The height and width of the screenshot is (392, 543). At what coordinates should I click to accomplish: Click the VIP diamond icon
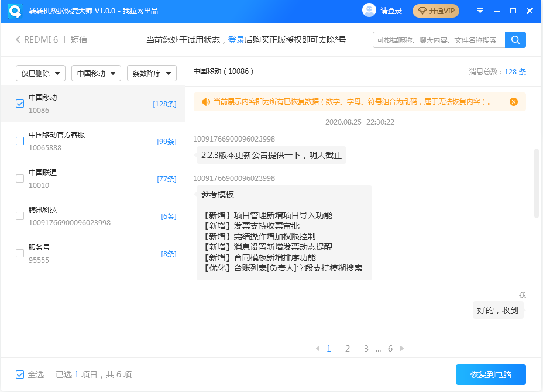(422, 11)
